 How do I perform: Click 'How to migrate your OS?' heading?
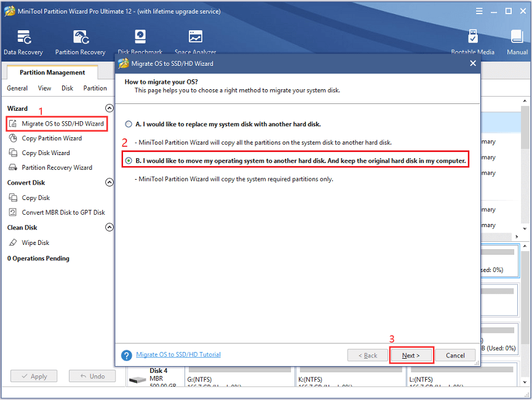[161, 82]
